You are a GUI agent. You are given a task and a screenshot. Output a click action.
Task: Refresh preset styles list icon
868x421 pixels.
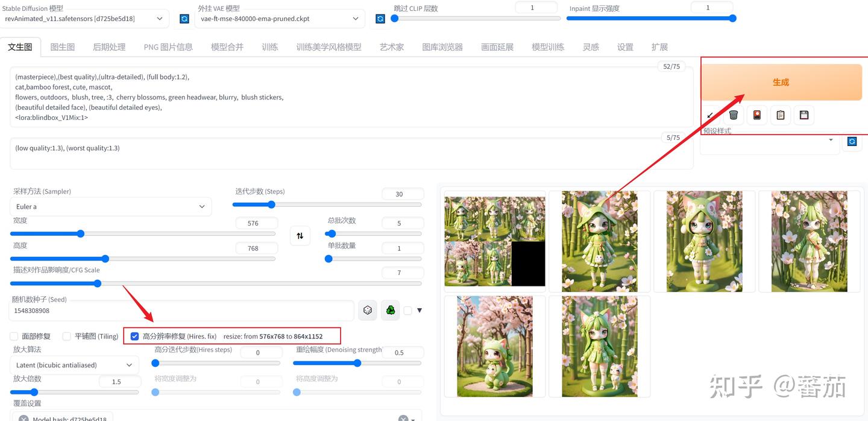(852, 141)
